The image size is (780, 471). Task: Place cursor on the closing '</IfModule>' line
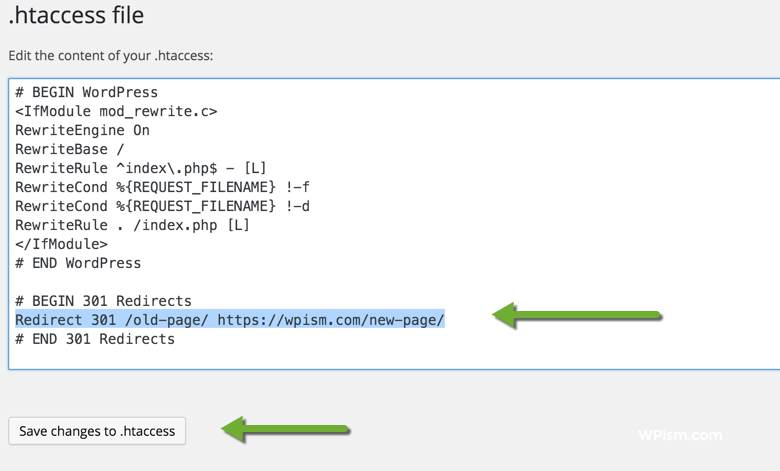(61, 244)
